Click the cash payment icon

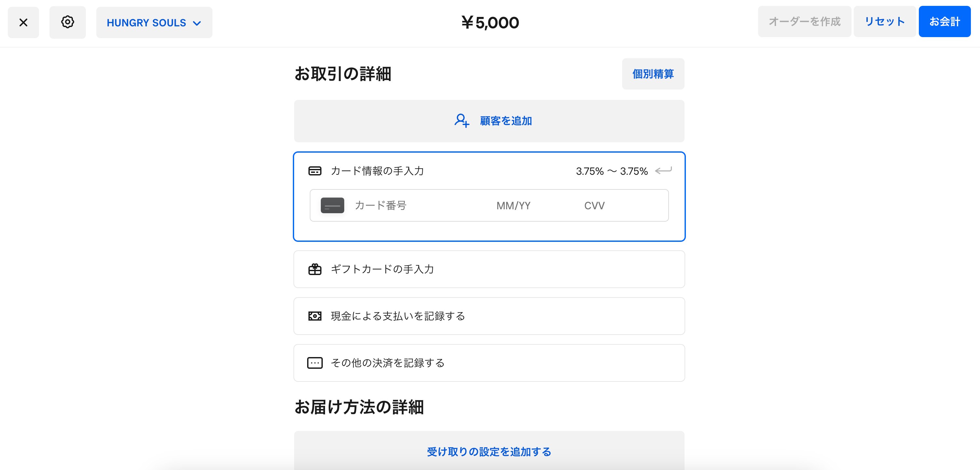[x=315, y=316]
